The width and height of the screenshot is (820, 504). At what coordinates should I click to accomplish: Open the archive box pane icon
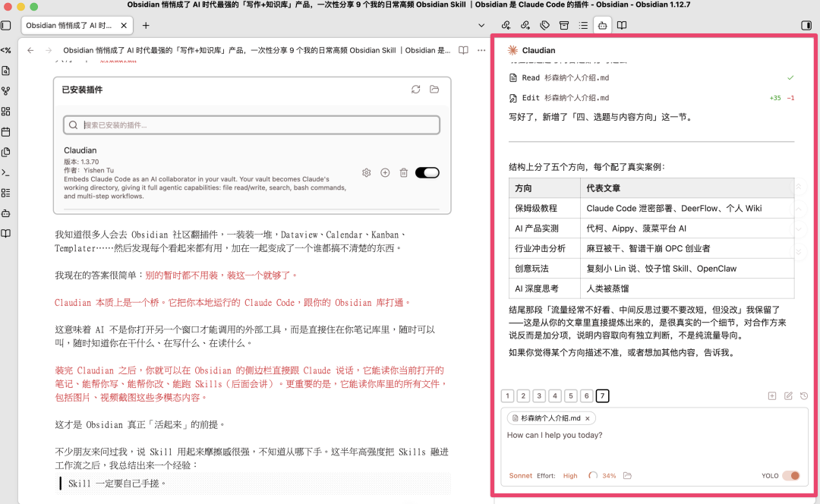563,25
